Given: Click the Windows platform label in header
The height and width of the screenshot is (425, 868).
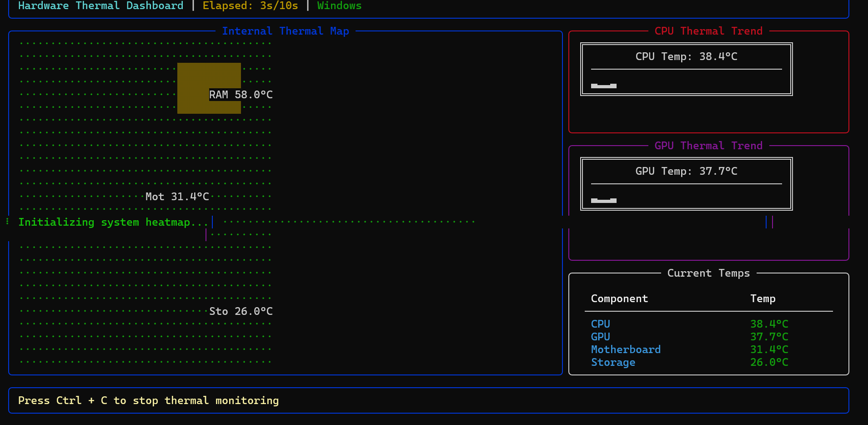Looking at the screenshot, I should 339,6.
